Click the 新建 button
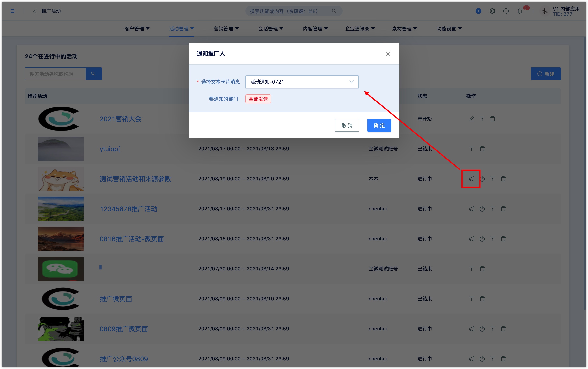This screenshot has height=369, width=588. (x=546, y=74)
